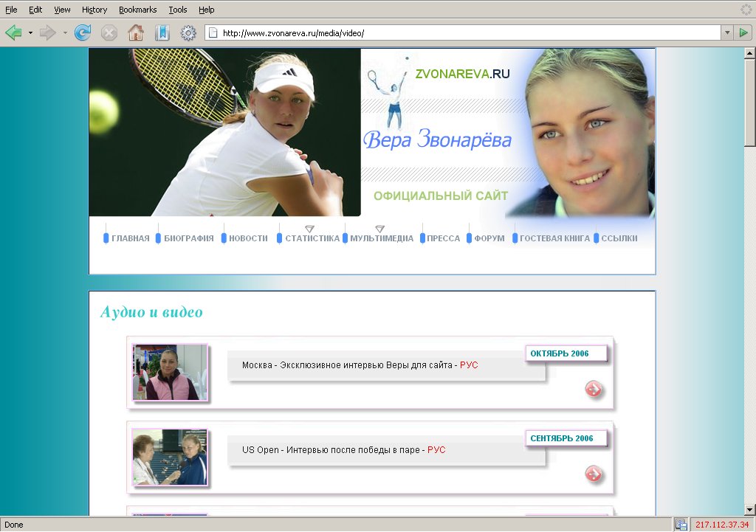Click the scrollbar up arrow
Image resolution: width=756 pixels, height=532 pixels.
click(750, 53)
